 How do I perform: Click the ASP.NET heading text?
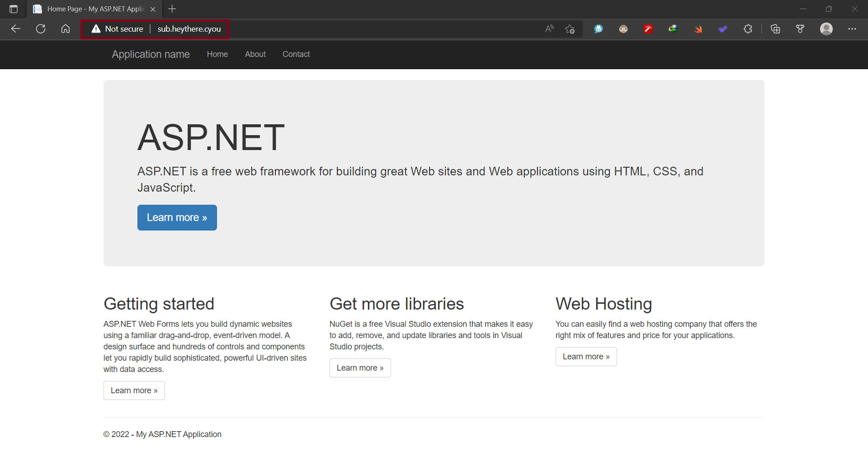coord(211,137)
